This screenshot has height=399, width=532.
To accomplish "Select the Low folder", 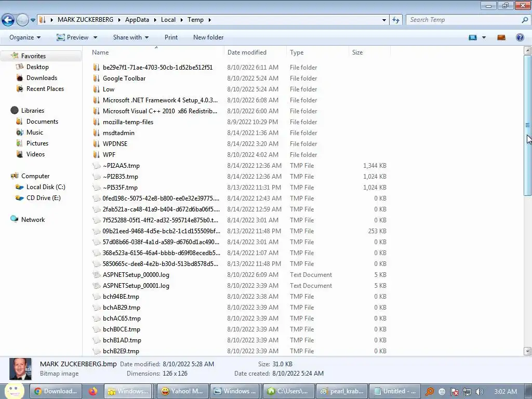I will tap(109, 89).
